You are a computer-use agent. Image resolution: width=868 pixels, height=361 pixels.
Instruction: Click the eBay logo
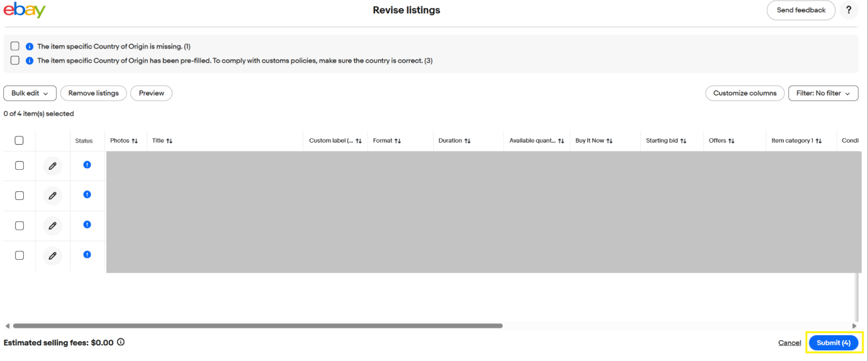coord(25,11)
